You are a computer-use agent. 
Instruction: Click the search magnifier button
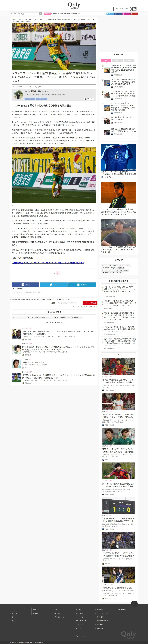40,14
